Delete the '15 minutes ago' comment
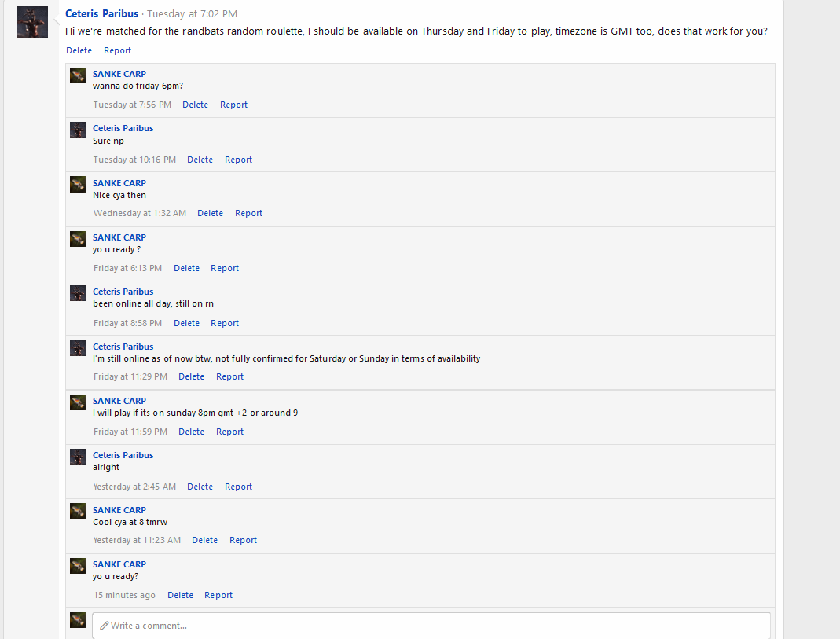This screenshot has width=840, height=639. [x=180, y=595]
